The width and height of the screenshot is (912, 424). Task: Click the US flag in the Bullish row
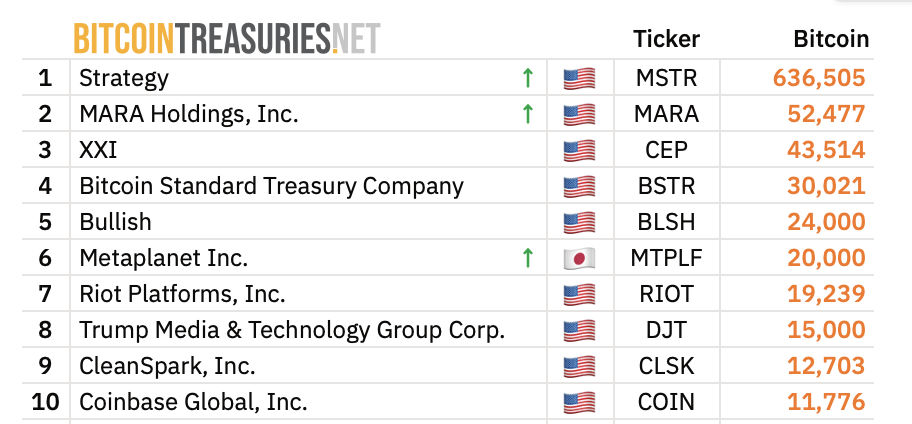click(579, 222)
